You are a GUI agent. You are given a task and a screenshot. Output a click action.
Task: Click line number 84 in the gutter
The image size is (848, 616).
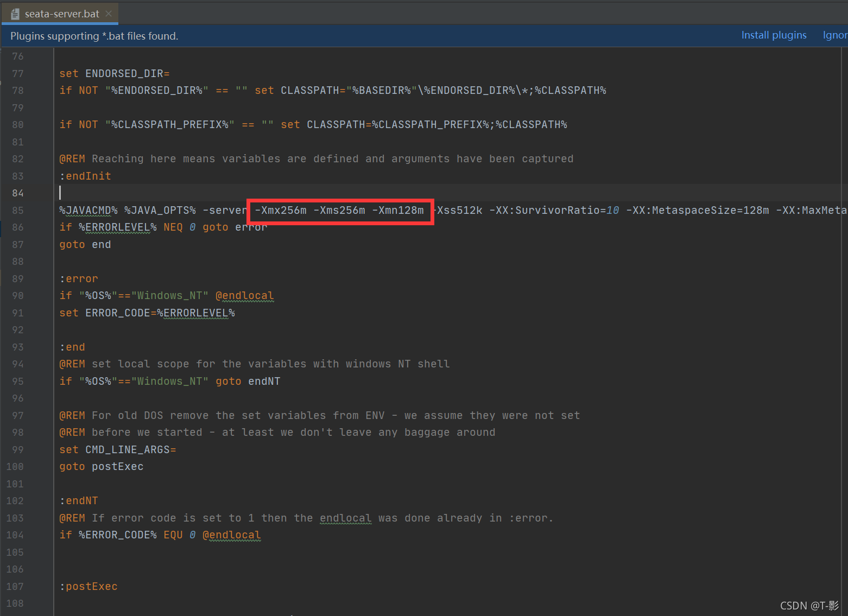pos(18,193)
